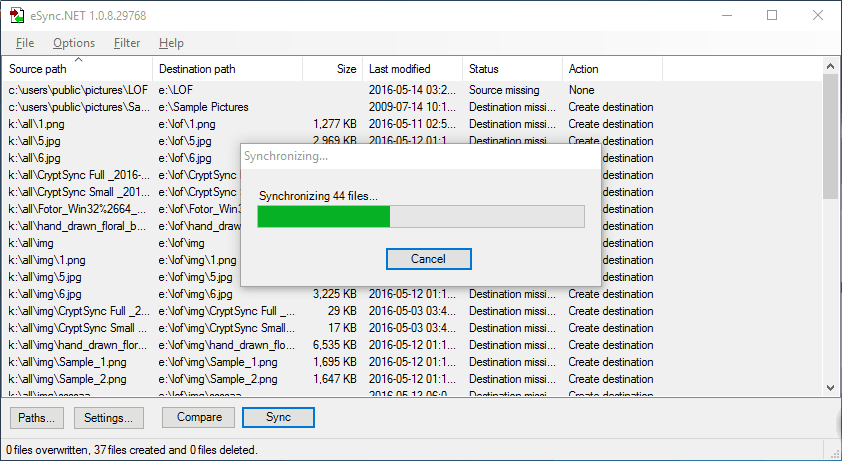This screenshot has height=461, width=842.
Task: Select row k:\all\CryptSync Small _201...
Action: coord(79,192)
